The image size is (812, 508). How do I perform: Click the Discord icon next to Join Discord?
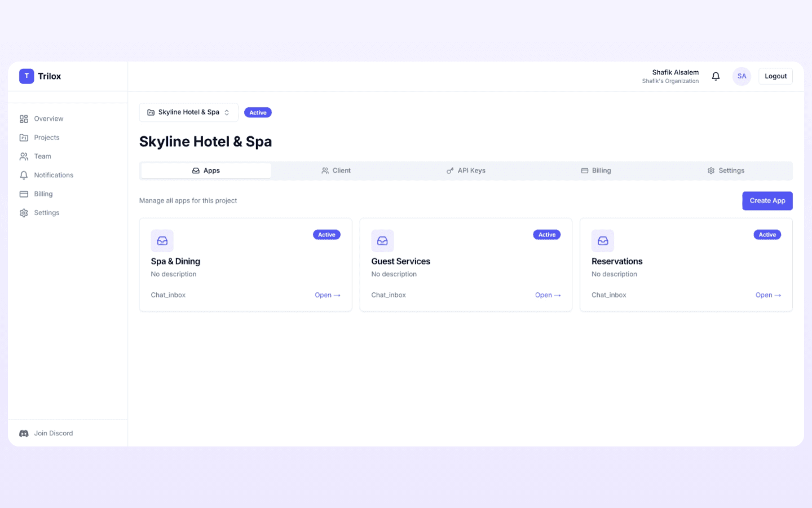click(x=24, y=433)
